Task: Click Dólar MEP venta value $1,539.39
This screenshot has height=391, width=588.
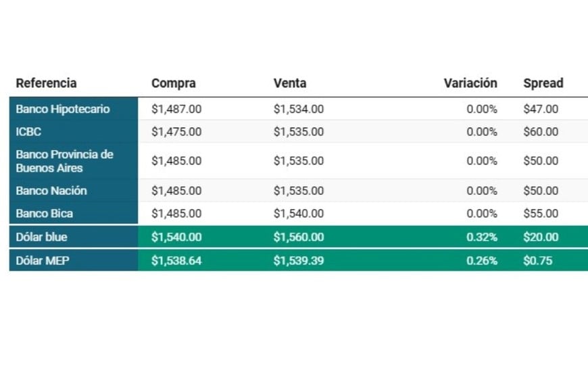Action: tap(299, 261)
